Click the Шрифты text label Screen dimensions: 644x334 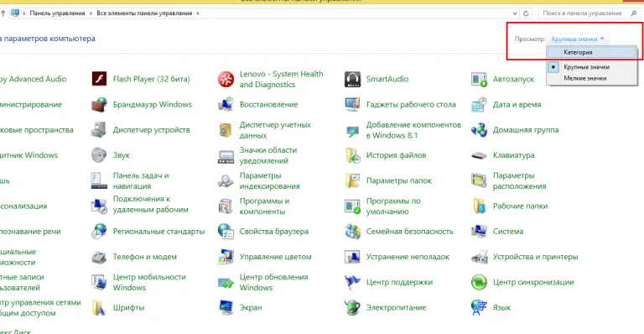128,308
